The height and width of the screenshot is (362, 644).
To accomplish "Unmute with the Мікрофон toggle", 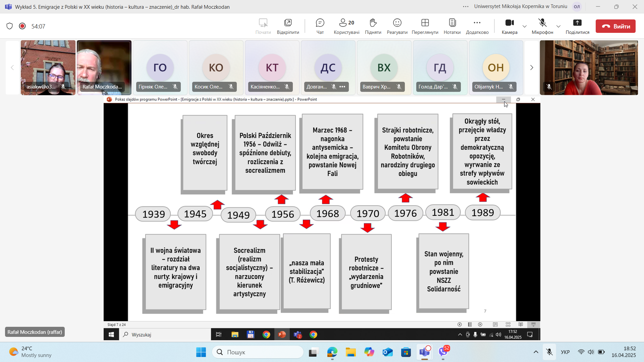I will pyautogui.click(x=542, y=26).
